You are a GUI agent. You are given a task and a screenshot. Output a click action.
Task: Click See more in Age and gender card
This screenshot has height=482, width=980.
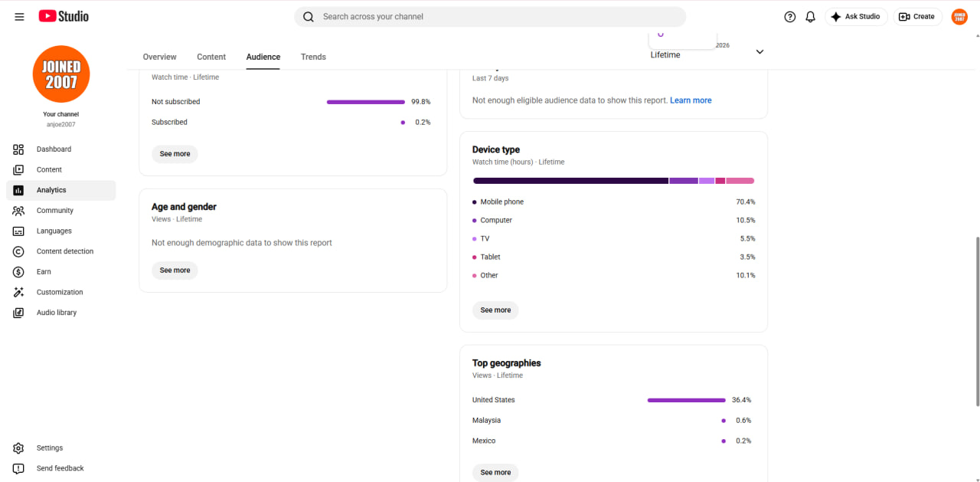pos(175,271)
